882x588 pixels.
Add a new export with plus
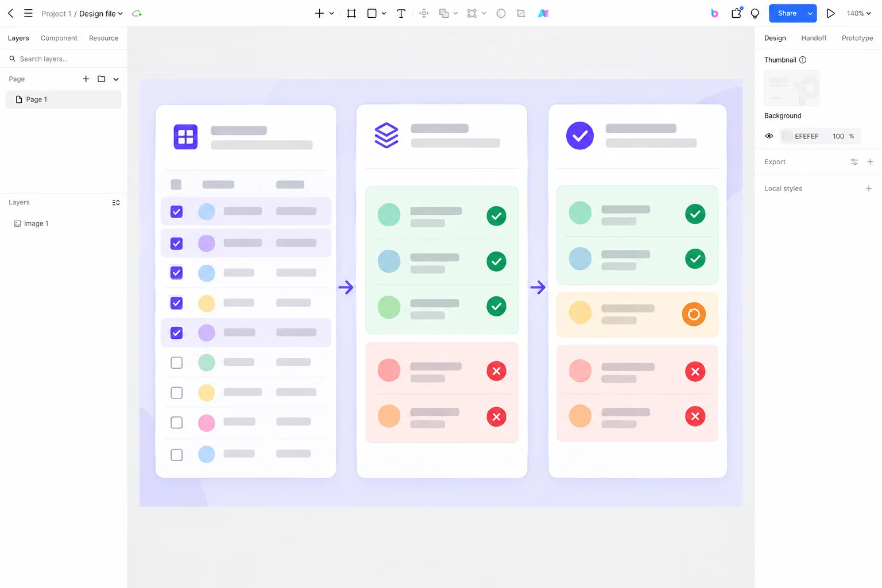click(x=870, y=162)
